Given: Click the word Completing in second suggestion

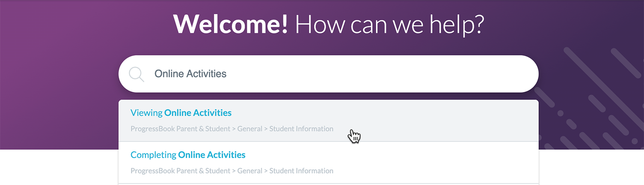Looking at the screenshot, I should [153, 155].
